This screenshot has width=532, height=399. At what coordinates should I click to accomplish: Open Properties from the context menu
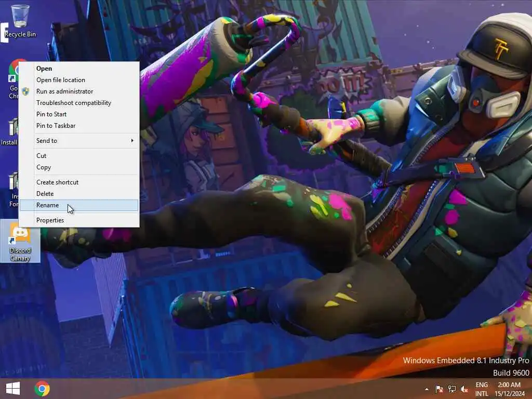(79, 220)
